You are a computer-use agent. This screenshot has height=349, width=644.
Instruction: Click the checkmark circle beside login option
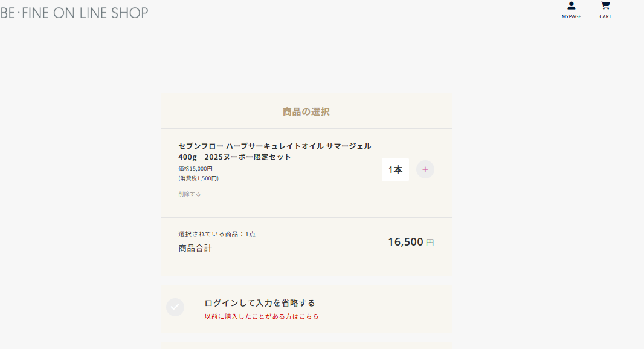pyautogui.click(x=175, y=307)
